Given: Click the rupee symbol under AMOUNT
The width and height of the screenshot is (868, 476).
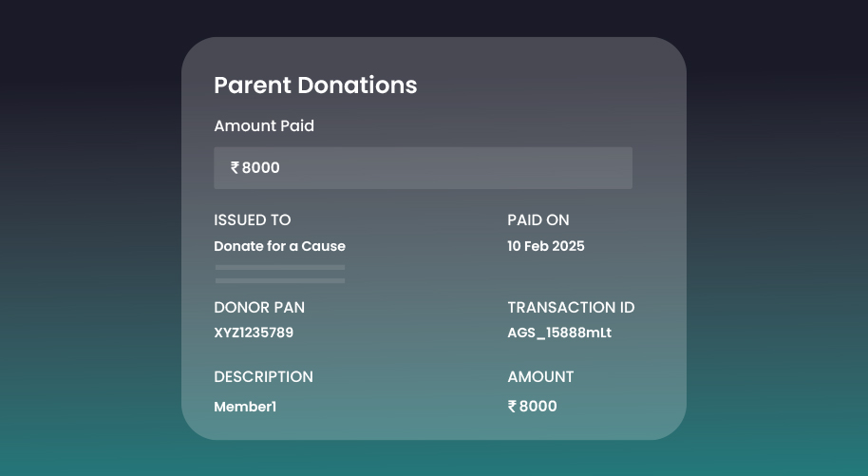Looking at the screenshot, I should pyautogui.click(x=512, y=407).
